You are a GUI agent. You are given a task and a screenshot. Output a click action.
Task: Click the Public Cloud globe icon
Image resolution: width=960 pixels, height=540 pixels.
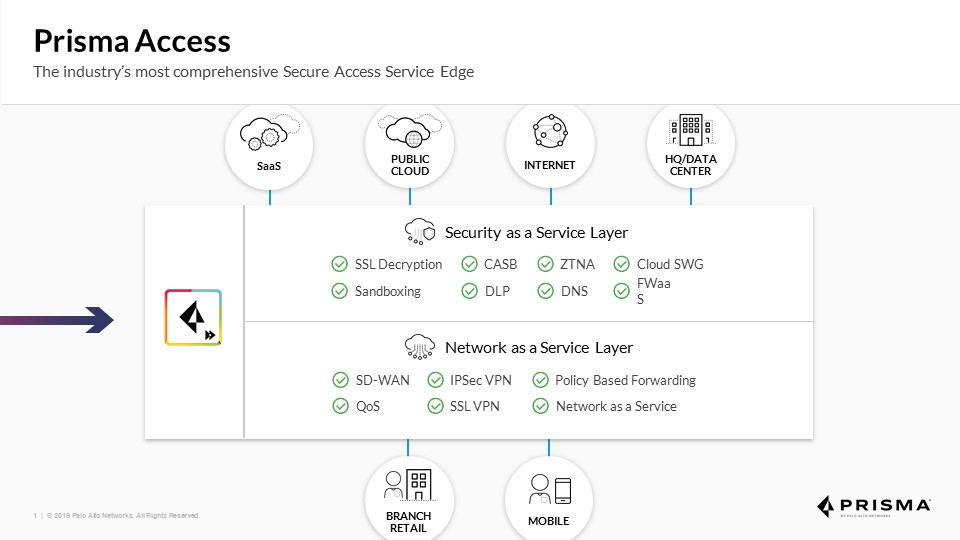(410, 130)
